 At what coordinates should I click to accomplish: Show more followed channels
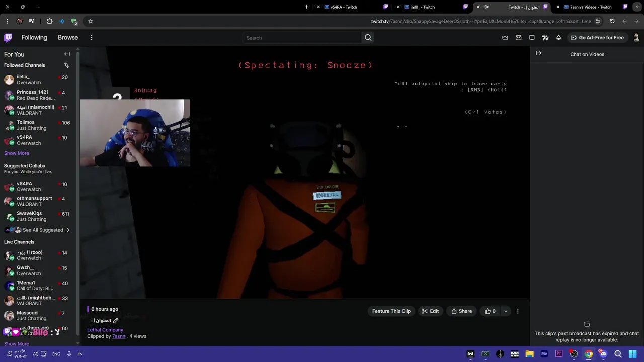(17, 153)
